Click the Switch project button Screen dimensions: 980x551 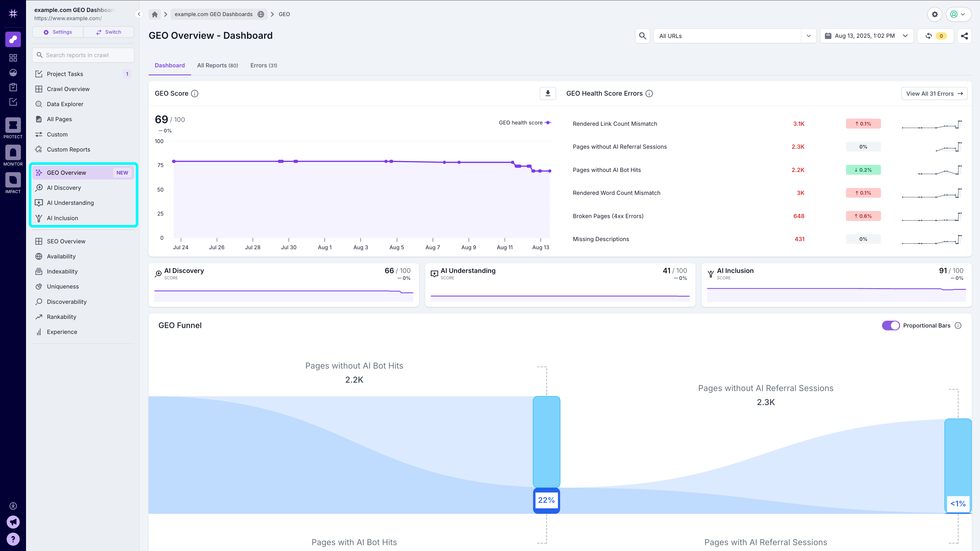[x=108, y=32]
